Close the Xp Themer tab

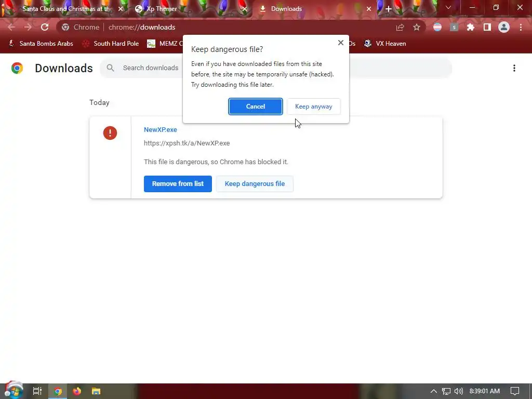[245, 9]
